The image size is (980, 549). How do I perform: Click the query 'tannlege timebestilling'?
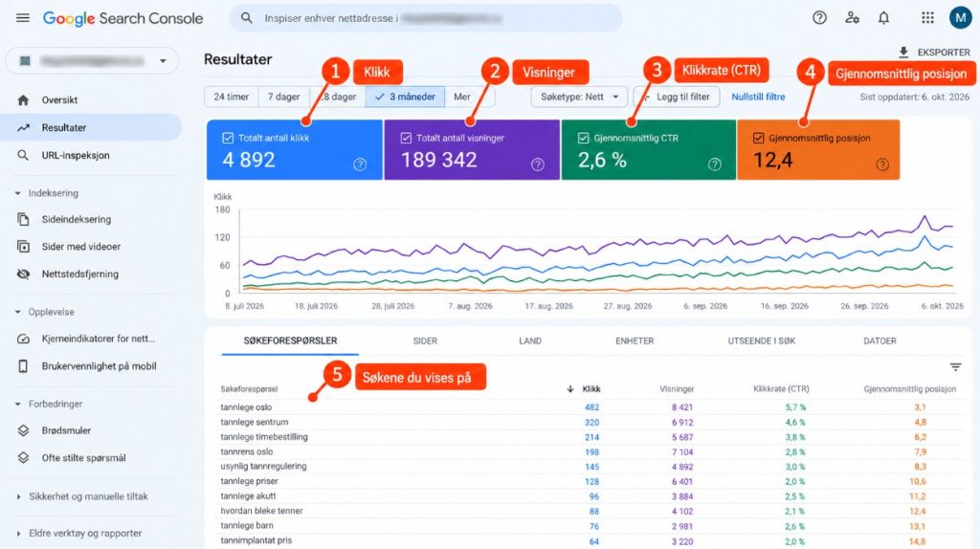(264, 437)
